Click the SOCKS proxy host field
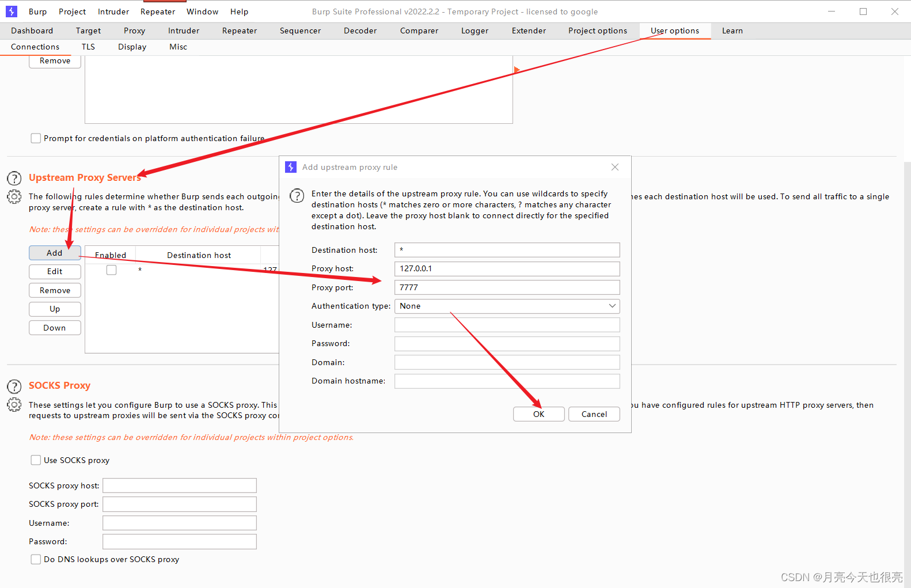The image size is (911, 588). click(179, 485)
